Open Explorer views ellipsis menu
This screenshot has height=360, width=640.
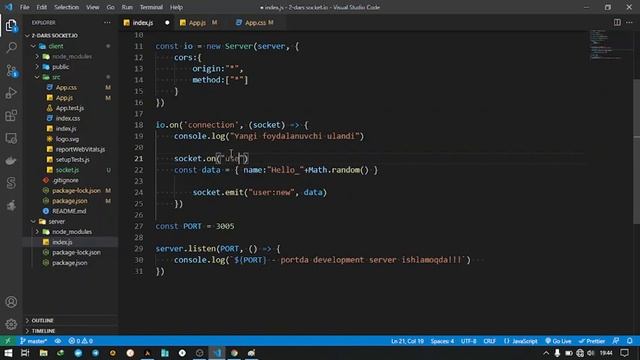107,22
